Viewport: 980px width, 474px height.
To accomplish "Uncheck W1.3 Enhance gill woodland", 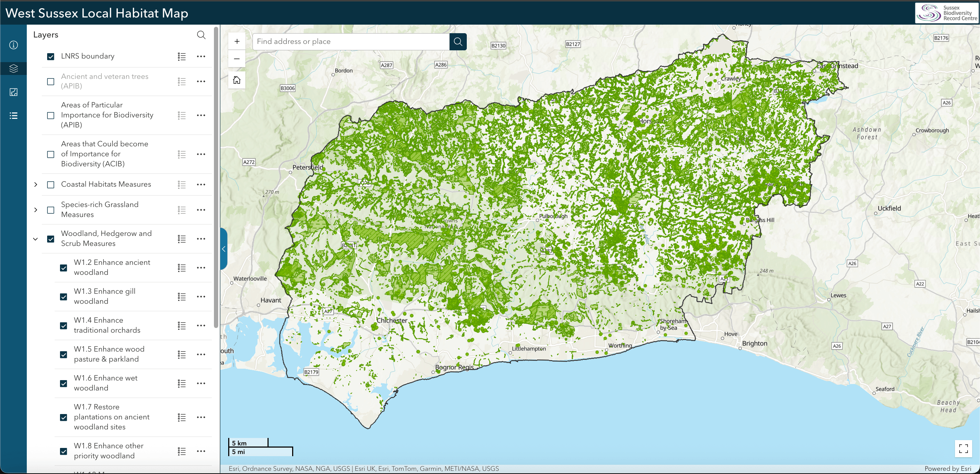I will tap(64, 297).
